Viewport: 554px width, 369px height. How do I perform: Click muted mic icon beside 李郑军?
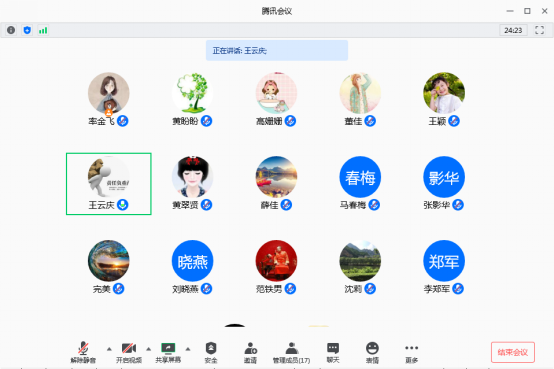[x=458, y=289]
